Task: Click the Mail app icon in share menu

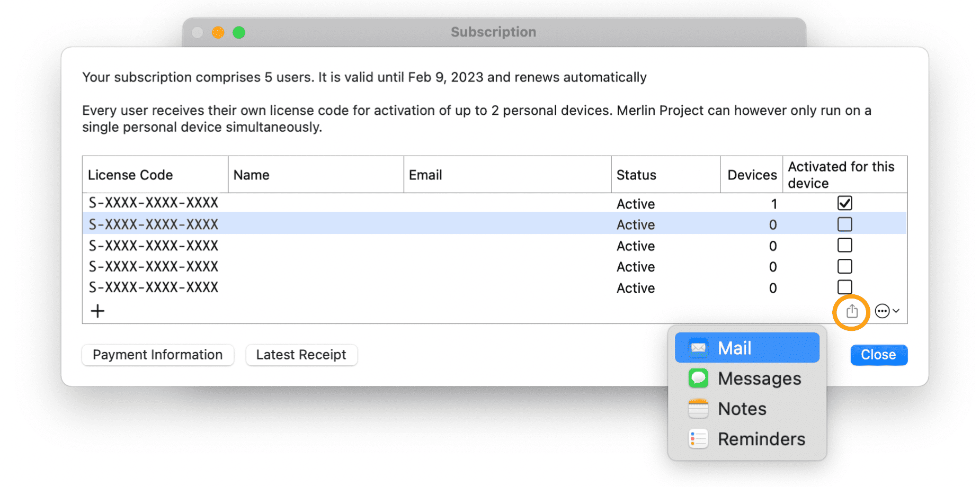Action: coord(698,348)
